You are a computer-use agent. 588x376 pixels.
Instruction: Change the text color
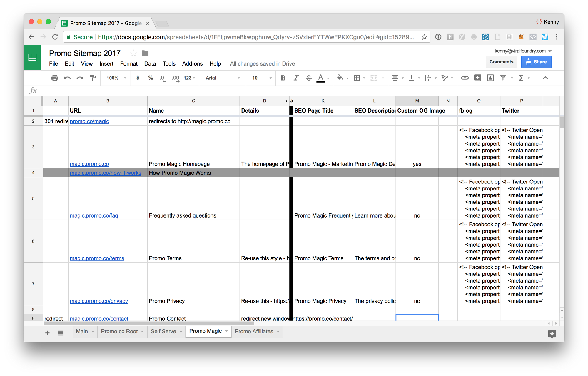coord(321,78)
